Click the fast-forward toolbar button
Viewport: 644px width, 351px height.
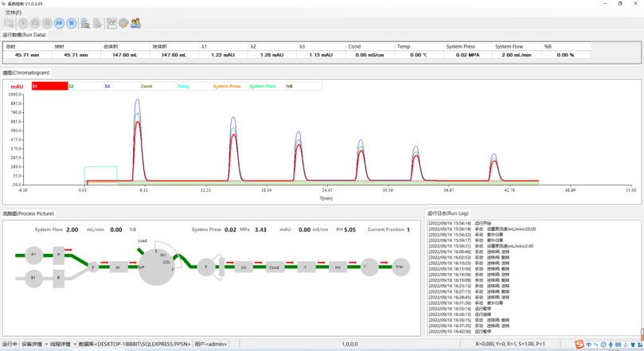coord(60,23)
